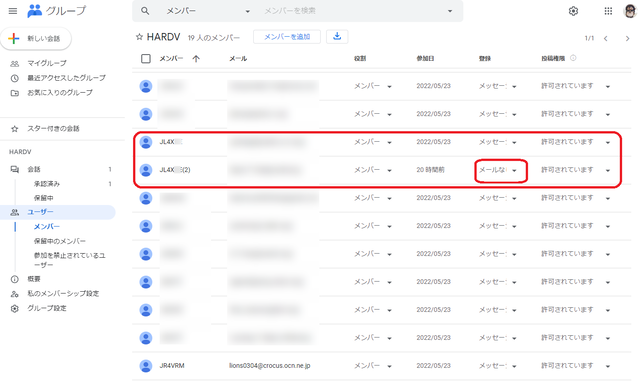
Task: Open 保留中のメンバー
Action: point(60,241)
